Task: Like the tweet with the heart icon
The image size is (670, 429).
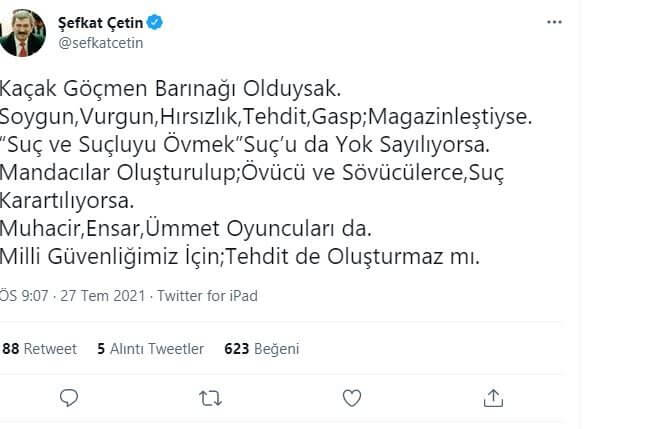Action: pos(352,399)
